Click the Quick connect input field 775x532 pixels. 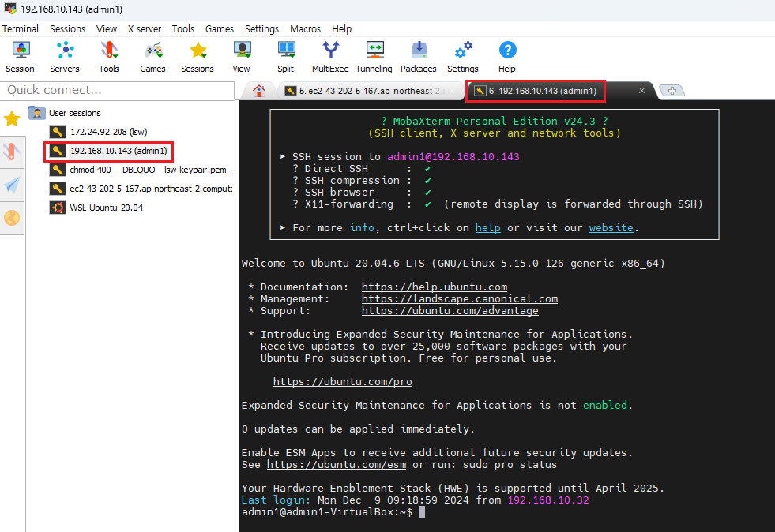pos(118,90)
